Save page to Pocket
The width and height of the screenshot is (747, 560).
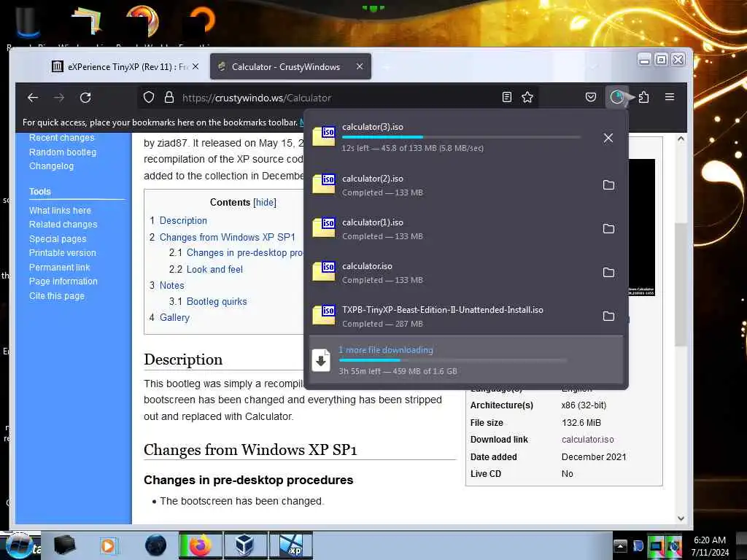coord(591,97)
